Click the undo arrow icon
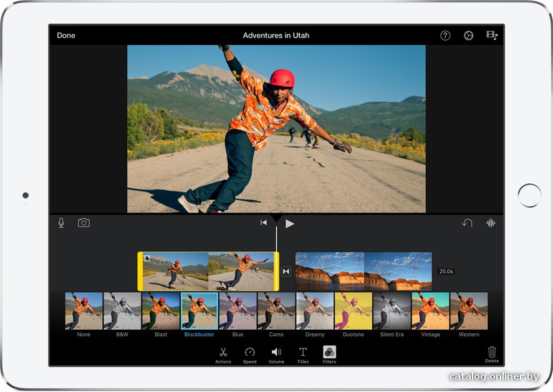553x392 pixels. pos(467,222)
